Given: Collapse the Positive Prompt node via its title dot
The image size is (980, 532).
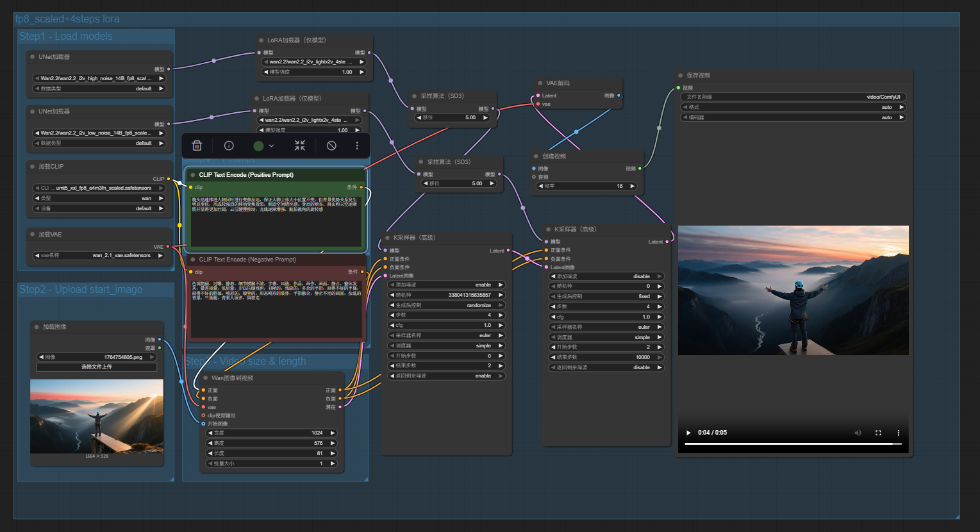Looking at the screenshot, I should pyautogui.click(x=193, y=175).
